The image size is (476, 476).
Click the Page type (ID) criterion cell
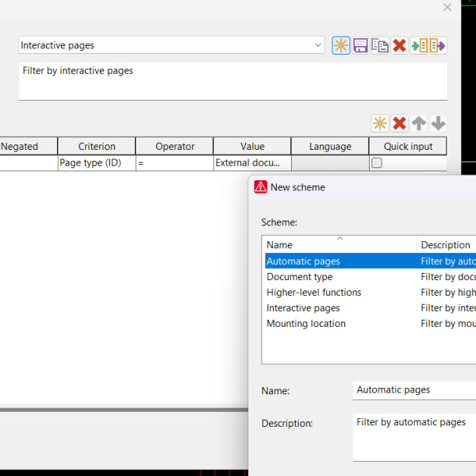[97, 163]
